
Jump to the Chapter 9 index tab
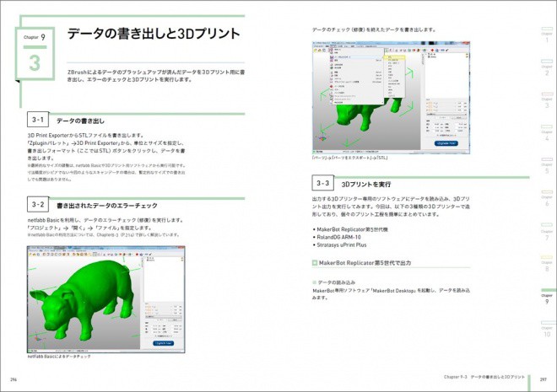[x=547, y=298]
